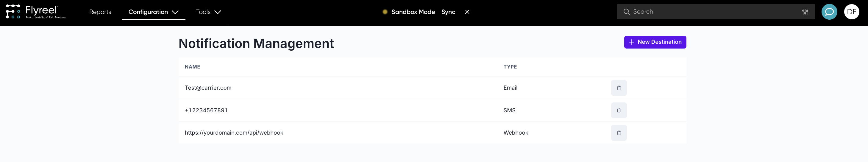868x162 pixels.
Task: Select the Test@carrier.com row
Action: [208, 88]
